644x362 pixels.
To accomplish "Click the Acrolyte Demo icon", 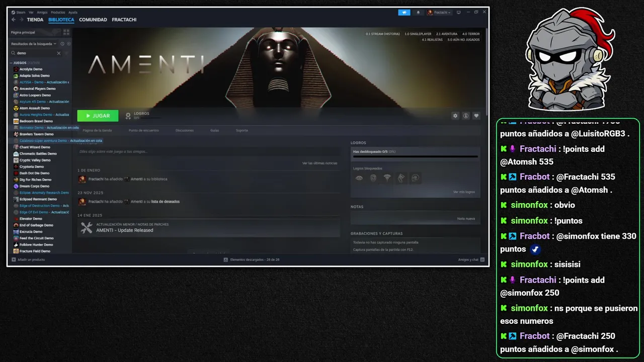I will coord(16,69).
